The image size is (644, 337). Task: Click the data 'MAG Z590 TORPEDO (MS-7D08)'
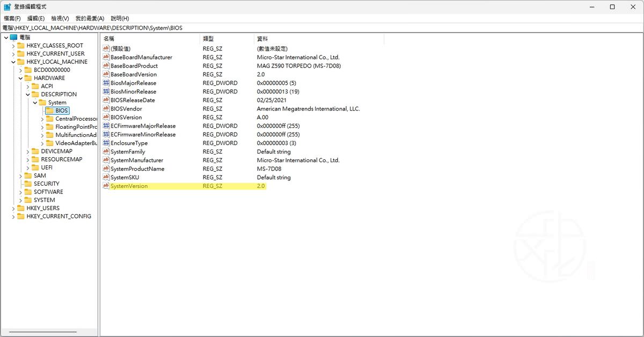point(299,65)
